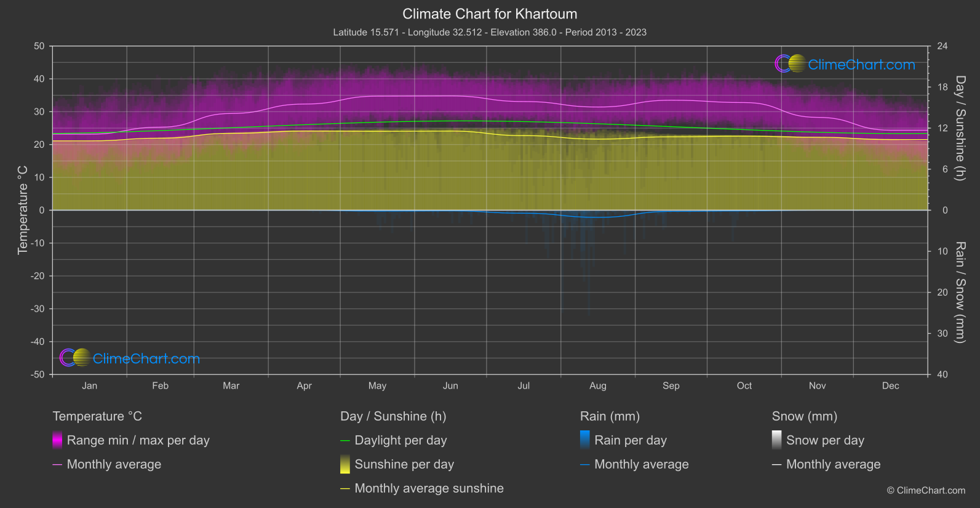Open the bottom left ClimeChart.com text link
Image resolution: width=980 pixels, height=508 pixels.
[x=146, y=358]
